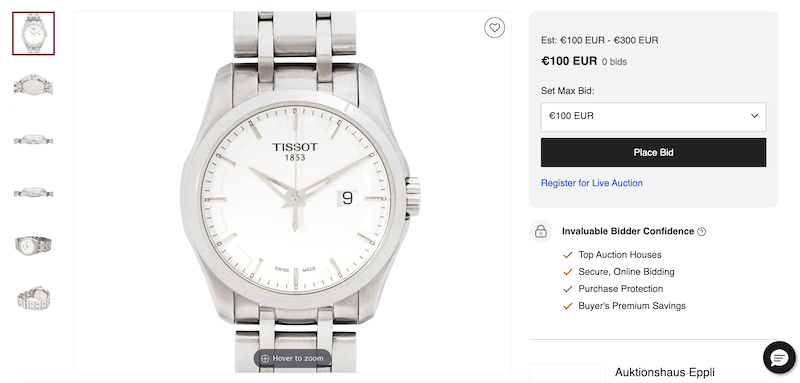Open the live chat bubble icon
800x383 pixels.
point(779,358)
